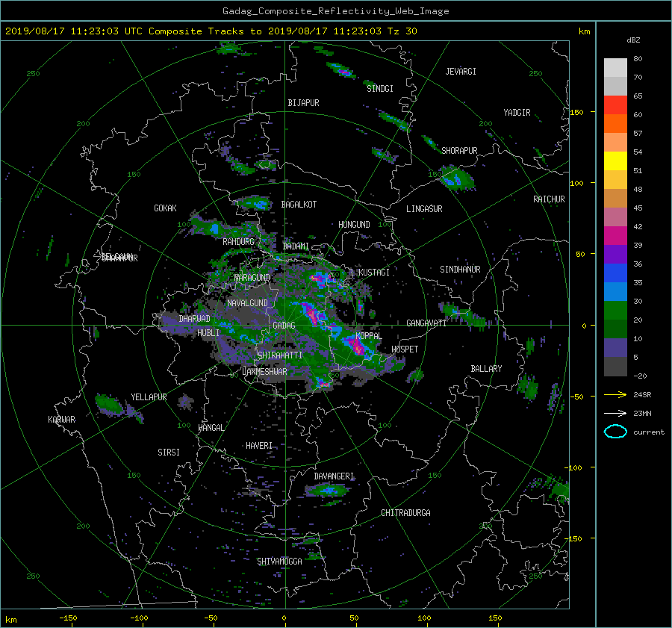Click the current legend label
This screenshot has height=628, width=672.
coord(649,432)
